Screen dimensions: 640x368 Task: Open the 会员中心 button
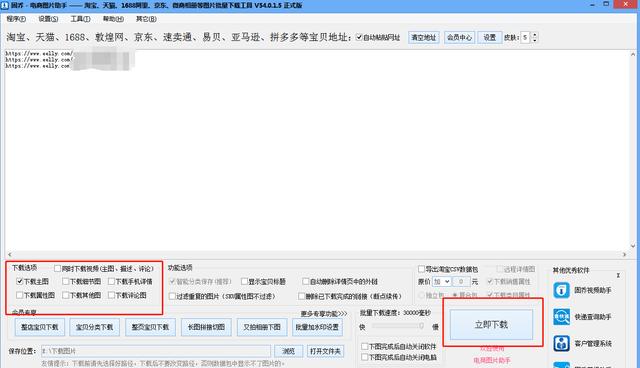pyautogui.click(x=459, y=38)
